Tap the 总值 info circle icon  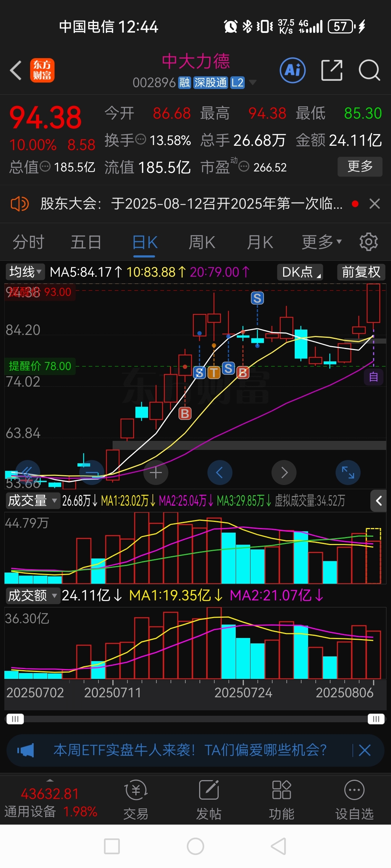pos(45,167)
